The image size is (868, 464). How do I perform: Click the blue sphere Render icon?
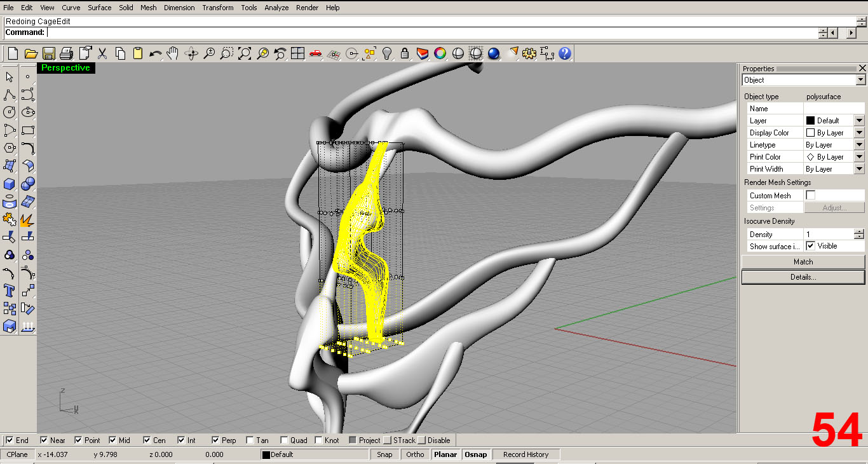(x=494, y=53)
